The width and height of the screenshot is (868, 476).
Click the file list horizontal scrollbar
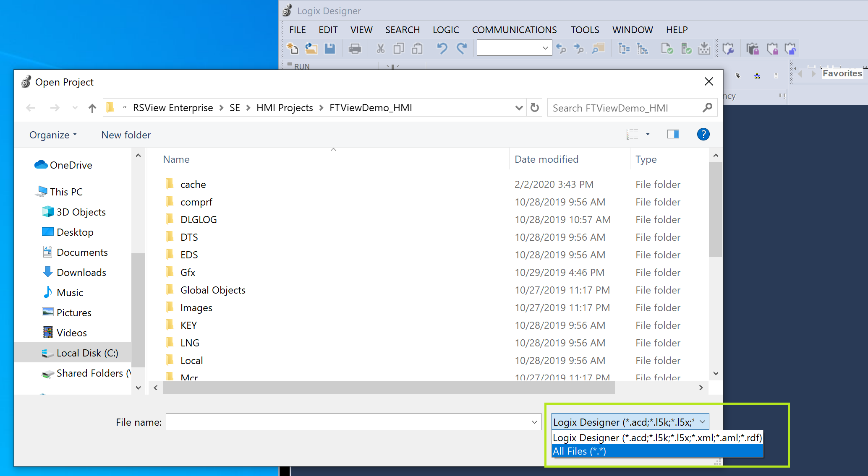point(389,388)
